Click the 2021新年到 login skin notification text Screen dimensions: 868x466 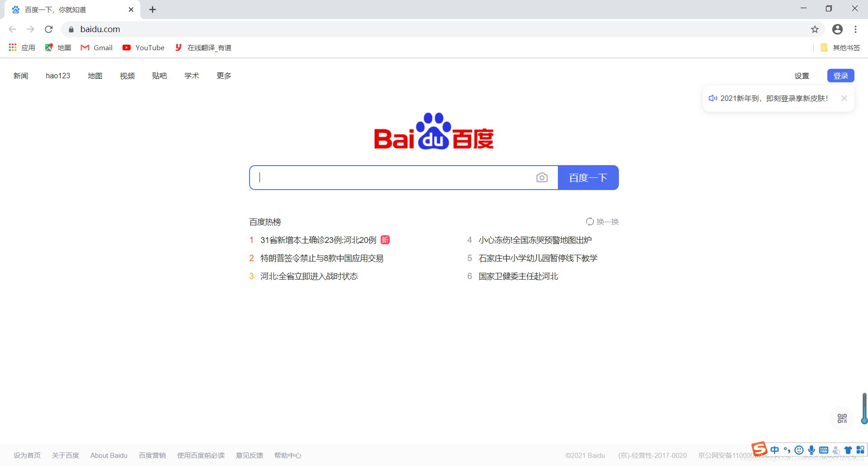click(x=774, y=98)
